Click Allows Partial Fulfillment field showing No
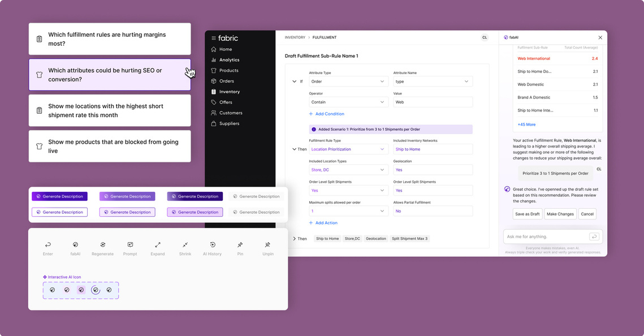 [x=433, y=211]
